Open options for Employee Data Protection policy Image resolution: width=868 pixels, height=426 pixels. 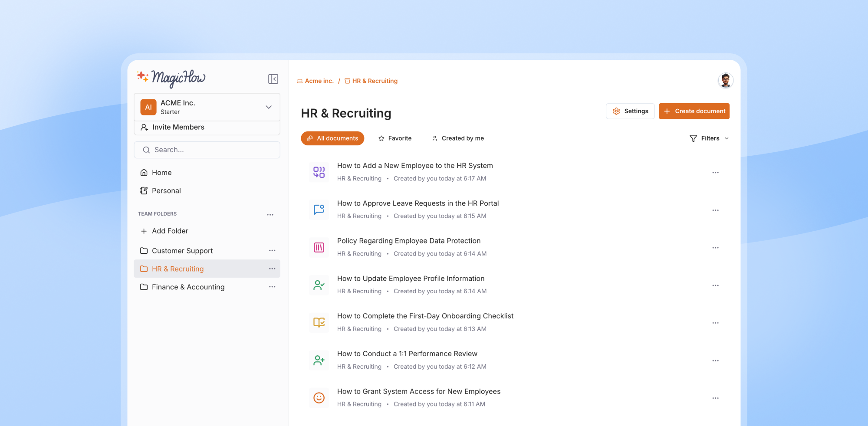click(716, 248)
